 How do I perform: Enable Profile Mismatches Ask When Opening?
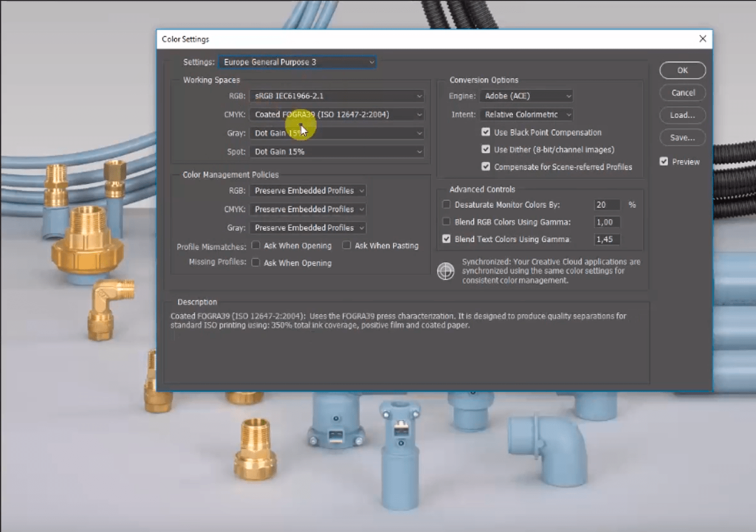tap(256, 245)
